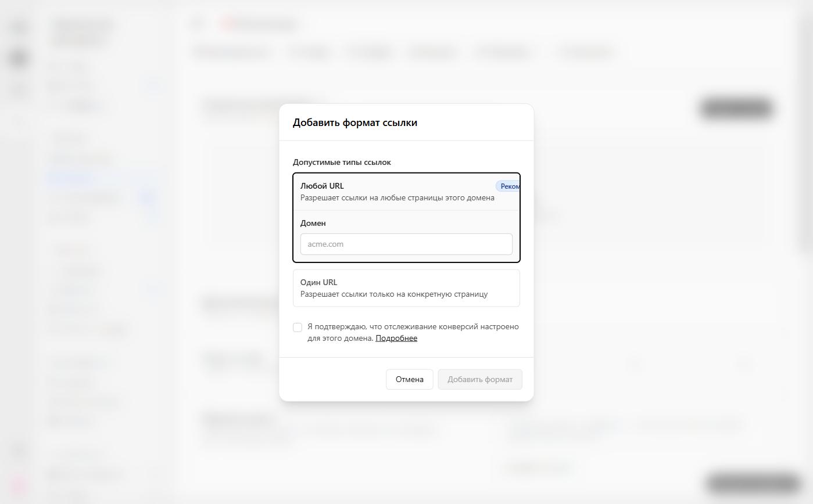Click the "Допустимые типы ссылок" label
Screen dimensions: 813x504
pos(342,162)
